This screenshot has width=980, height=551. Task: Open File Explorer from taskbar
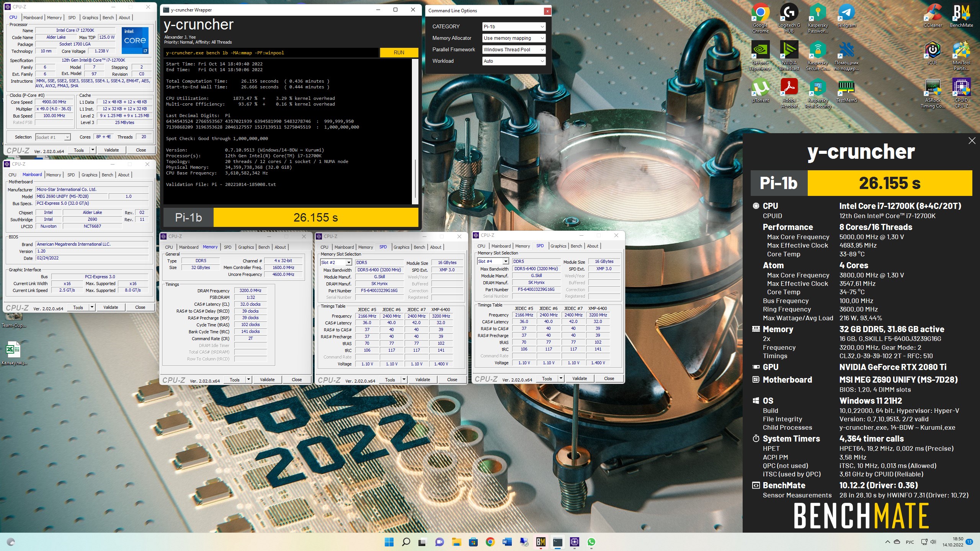[456, 542]
